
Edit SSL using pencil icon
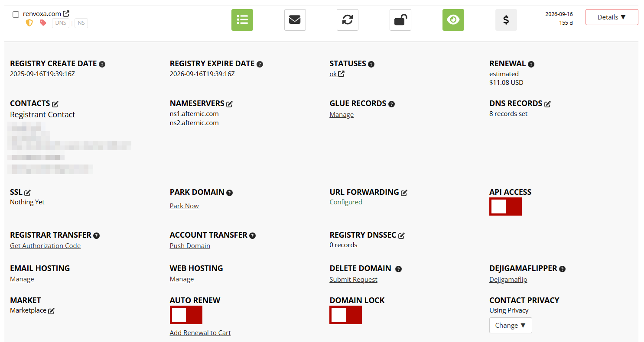pos(27,193)
